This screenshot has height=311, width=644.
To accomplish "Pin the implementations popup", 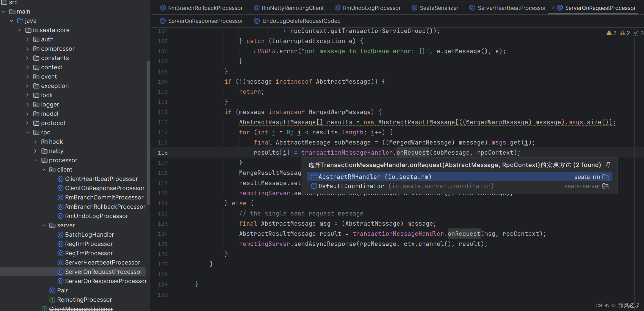I will click(608, 165).
